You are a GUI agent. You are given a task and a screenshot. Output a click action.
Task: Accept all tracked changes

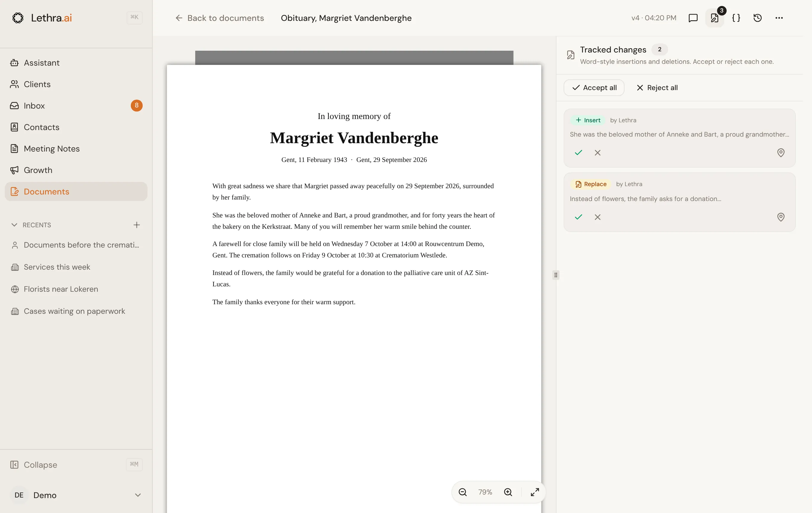[594, 88]
